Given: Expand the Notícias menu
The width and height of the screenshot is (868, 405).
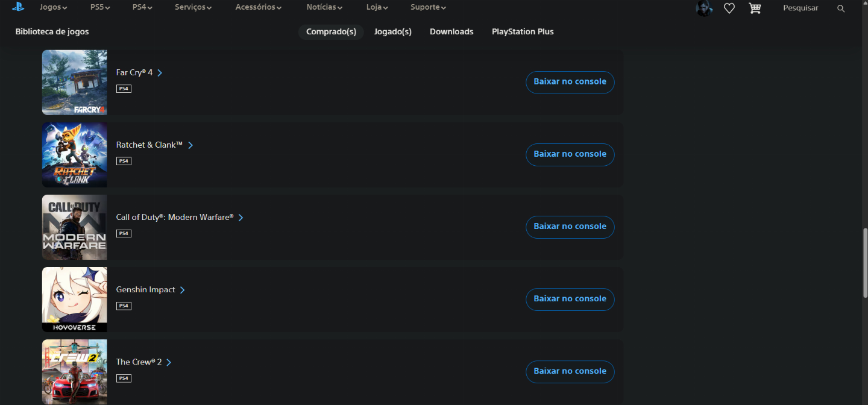Looking at the screenshot, I should click(x=324, y=7).
